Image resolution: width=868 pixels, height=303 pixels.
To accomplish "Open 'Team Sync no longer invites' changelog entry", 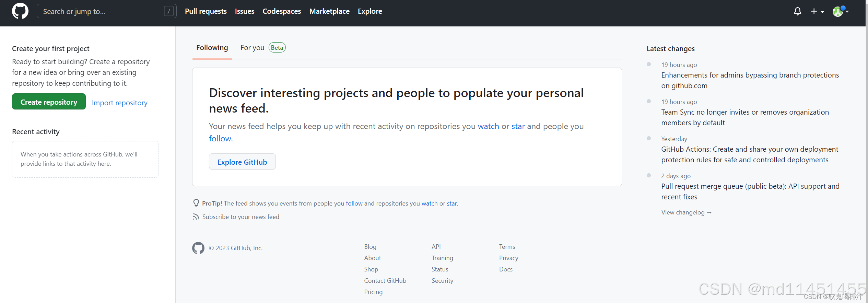I will tap(745, 117).
